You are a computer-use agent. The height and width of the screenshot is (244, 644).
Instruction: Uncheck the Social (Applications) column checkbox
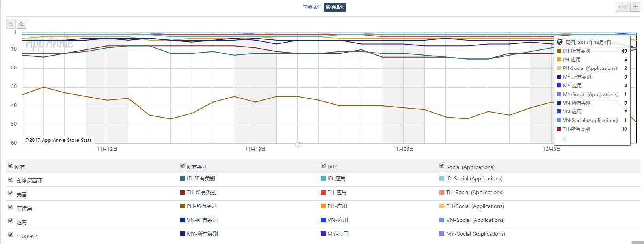click(x=442, y=166)
